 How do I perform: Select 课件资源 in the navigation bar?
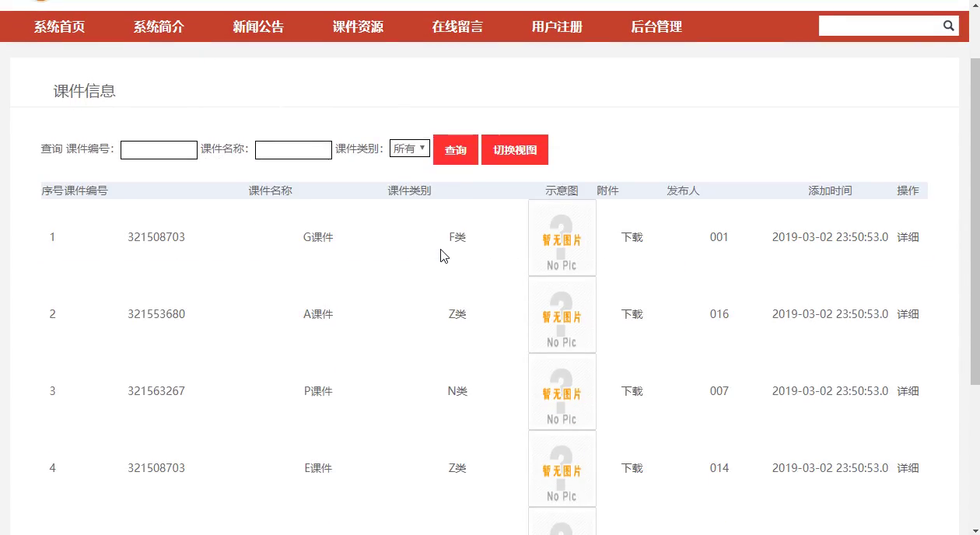click(x=358, y=26)
